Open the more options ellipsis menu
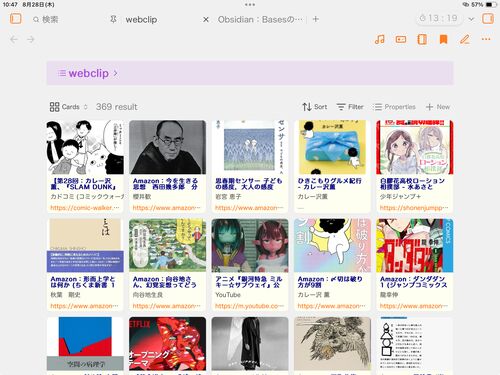The height and width of the screenshot is (375, 500). point(486,39)
